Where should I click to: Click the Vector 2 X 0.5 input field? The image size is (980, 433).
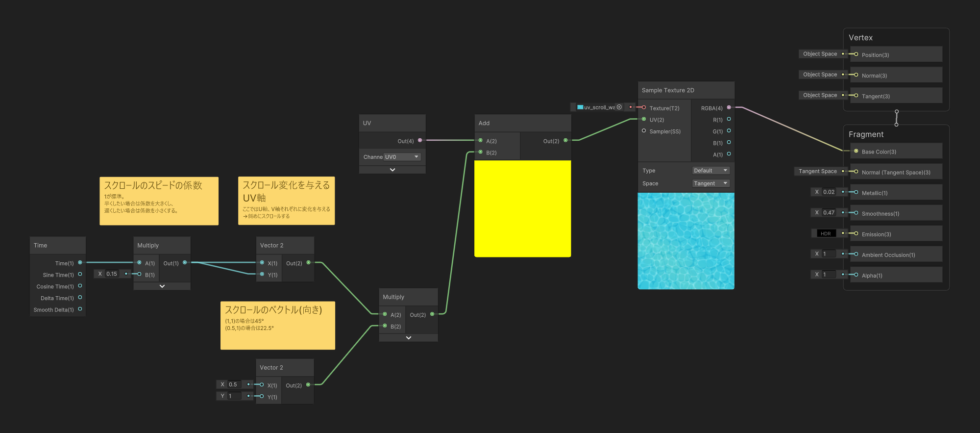pyautogui.click(x=234, y=384)
